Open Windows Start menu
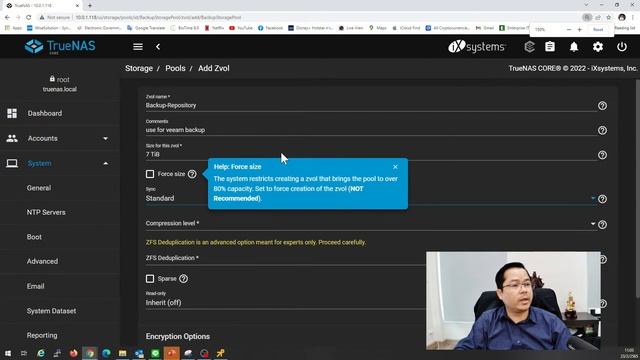The width and height of the screenshot is (640, 360). coord(8,353)
